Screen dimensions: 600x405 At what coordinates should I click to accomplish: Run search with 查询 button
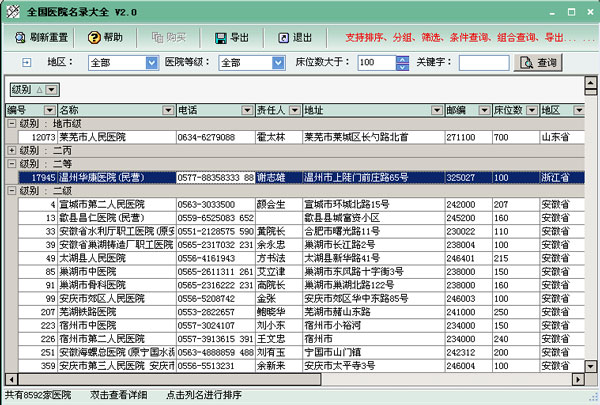tap(538, 62)
